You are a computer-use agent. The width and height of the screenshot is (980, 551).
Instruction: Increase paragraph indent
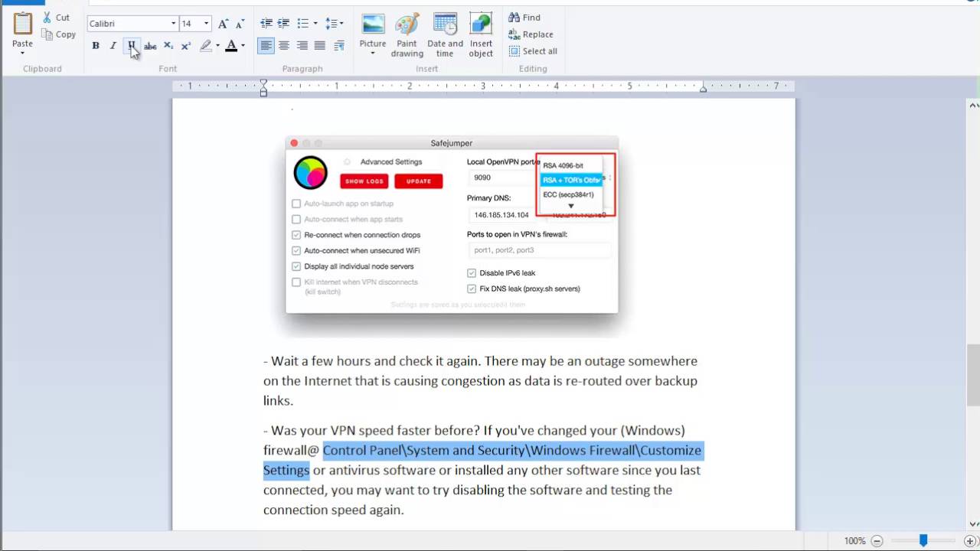click(x=283, y=24)
